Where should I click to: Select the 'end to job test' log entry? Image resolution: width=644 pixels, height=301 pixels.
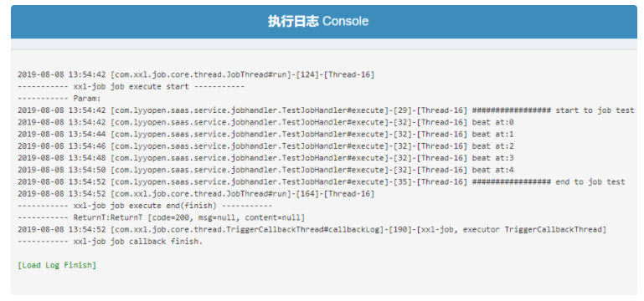click(322, 181)
